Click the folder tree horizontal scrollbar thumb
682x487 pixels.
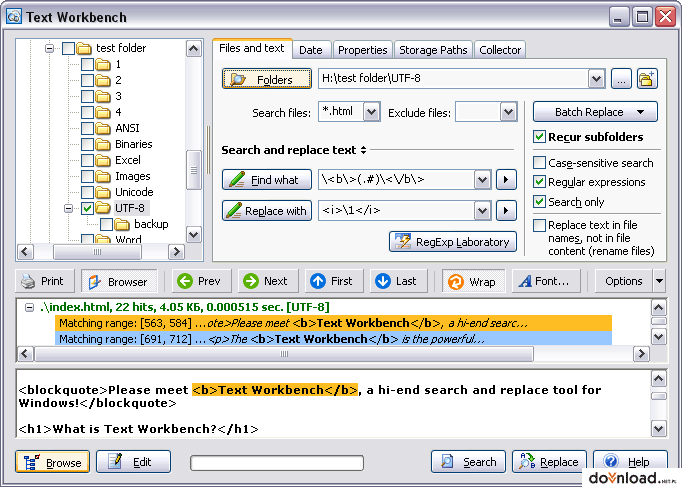pos(97,252)
